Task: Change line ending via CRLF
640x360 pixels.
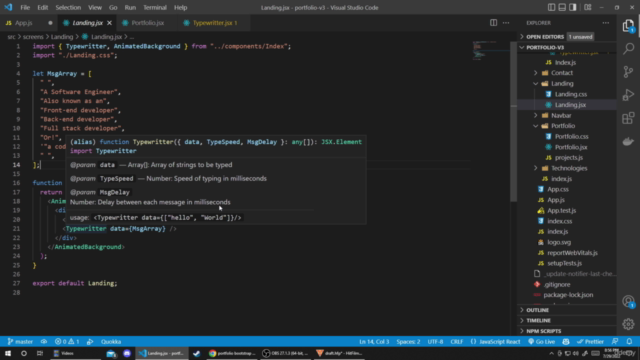Action: tap(456, 342)
